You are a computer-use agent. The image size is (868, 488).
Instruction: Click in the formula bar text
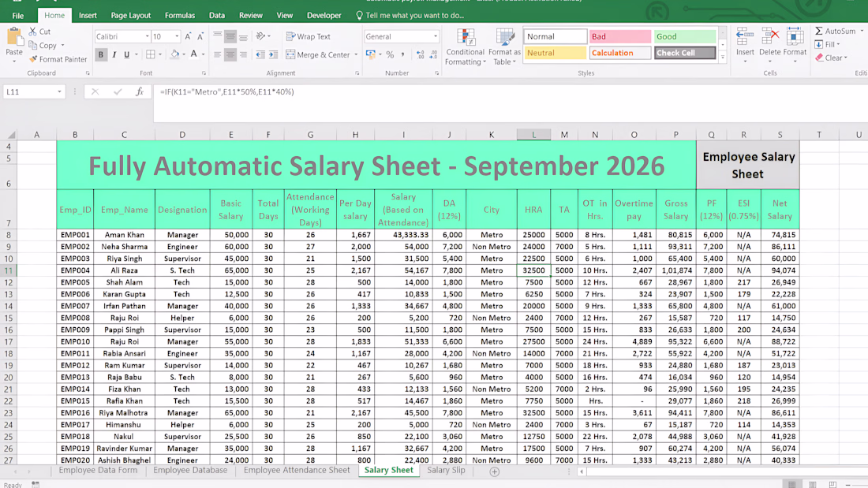[x=227, y=92]
